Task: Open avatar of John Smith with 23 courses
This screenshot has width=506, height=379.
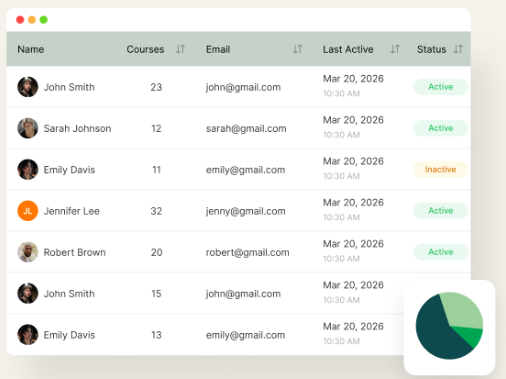Action: pyautogui.click(x=28, y=87)
